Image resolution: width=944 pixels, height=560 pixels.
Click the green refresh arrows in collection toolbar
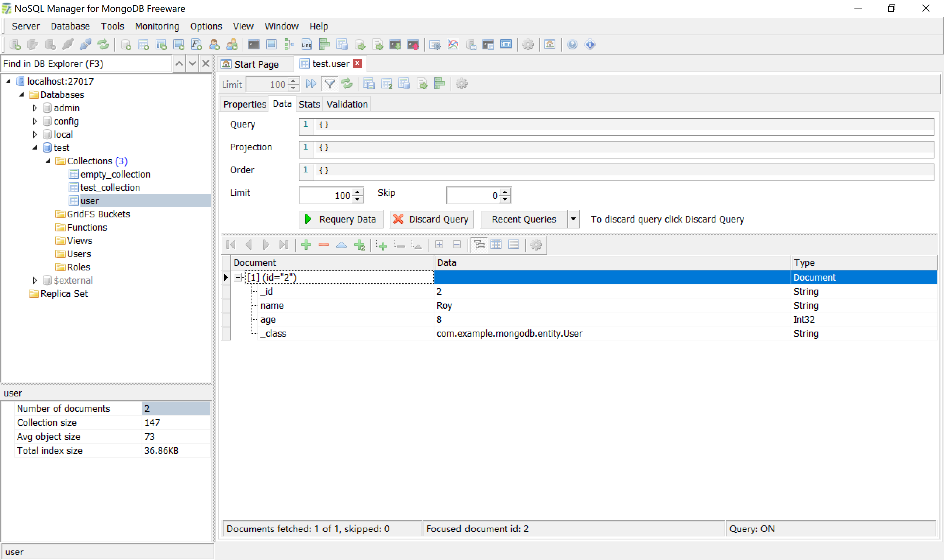coord(347,83)
